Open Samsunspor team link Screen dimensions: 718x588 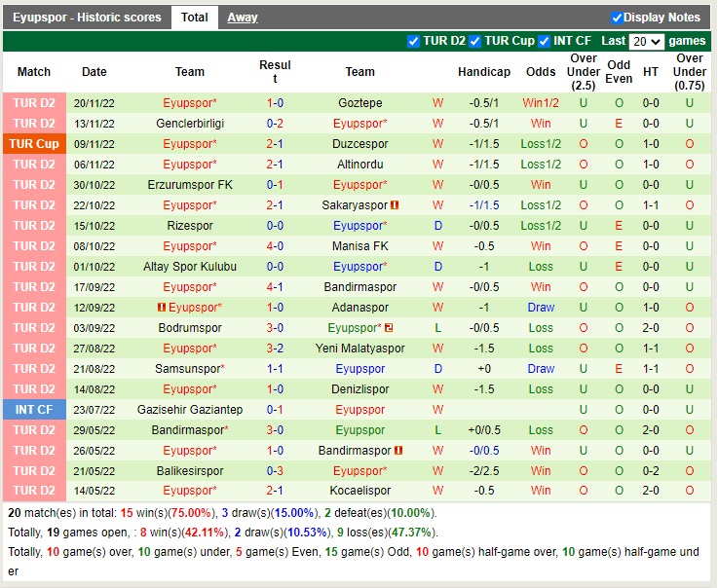[190, 369]
